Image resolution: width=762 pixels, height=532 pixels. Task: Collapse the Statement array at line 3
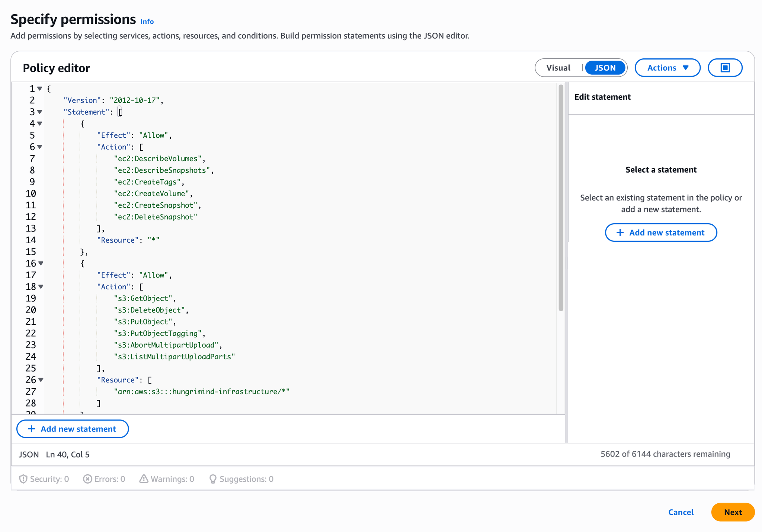pos(40,112)
